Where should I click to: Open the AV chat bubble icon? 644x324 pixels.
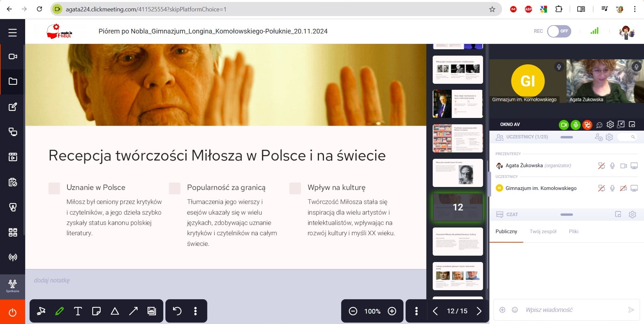point(599,125)
